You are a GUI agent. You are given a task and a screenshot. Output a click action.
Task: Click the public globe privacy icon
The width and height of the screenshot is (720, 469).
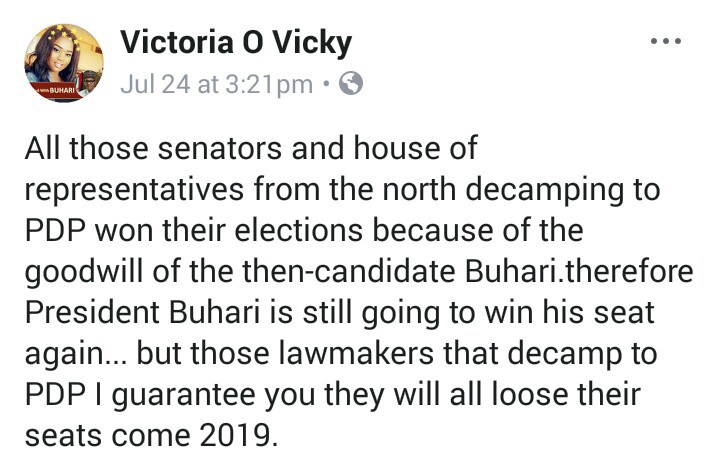tap(350, 84)
